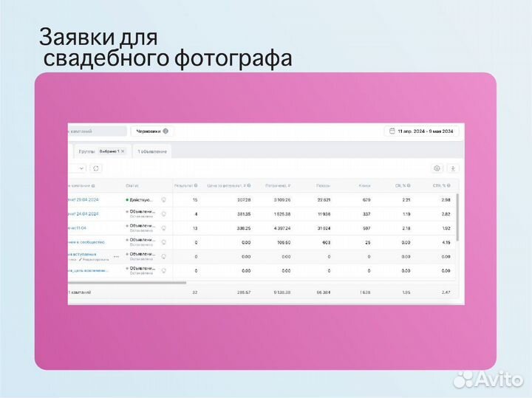This screenshot has width=532, height=398.
Task: Click info icon beside Цена за результат header
Action: [x=249, y=185]
